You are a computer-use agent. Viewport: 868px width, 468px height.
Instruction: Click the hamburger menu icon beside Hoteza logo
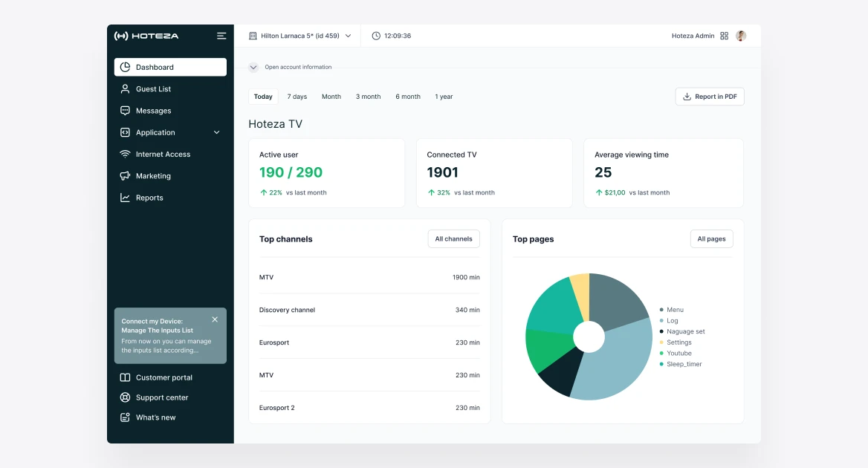click(221, 36)
